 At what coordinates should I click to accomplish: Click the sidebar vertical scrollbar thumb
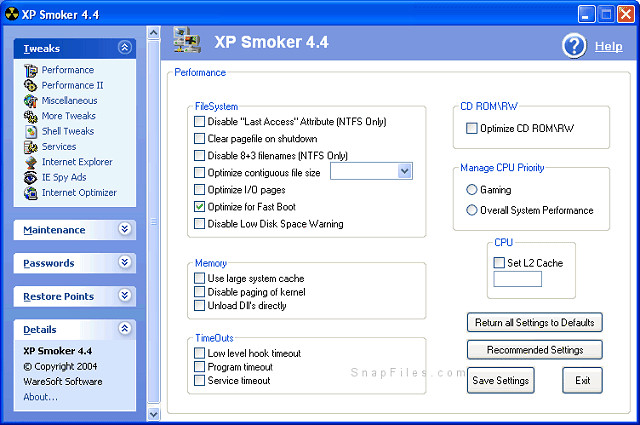(153, 222)
